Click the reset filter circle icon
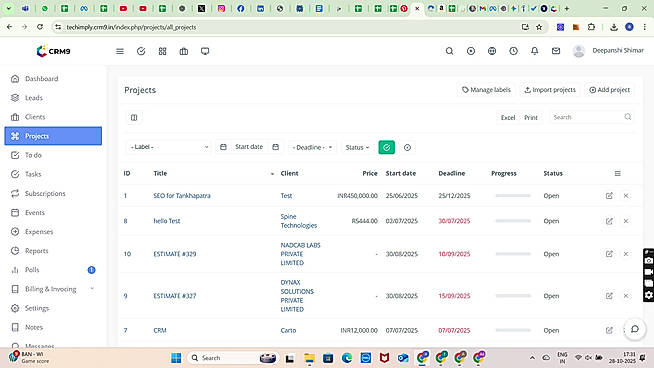This screenshot has width=654, height=368. (407, 147)
